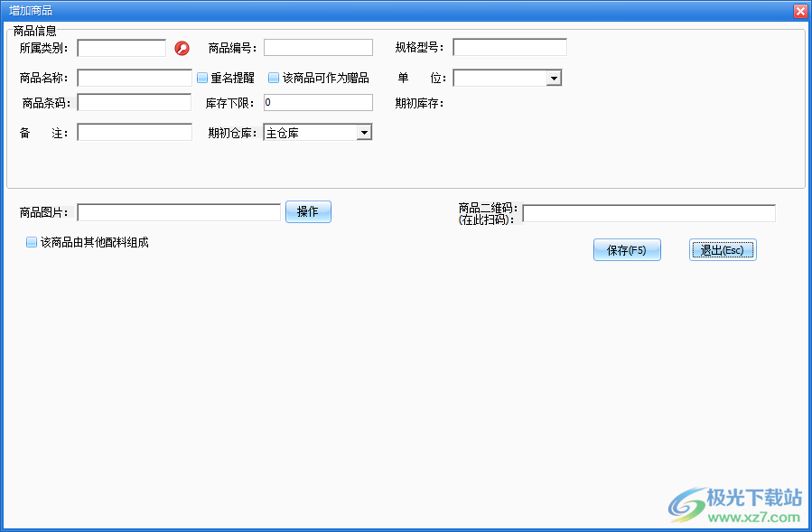
Task: Click the 操作 button for product image
Action: pyautogui.click(x=308, y=210)
